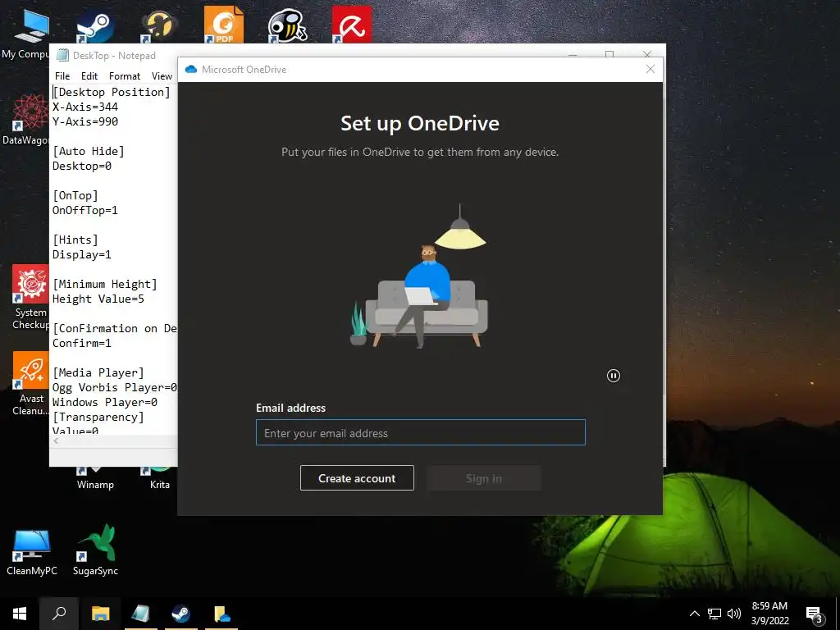
Task: Maximize the Notepad window
Action: [609, 53]
